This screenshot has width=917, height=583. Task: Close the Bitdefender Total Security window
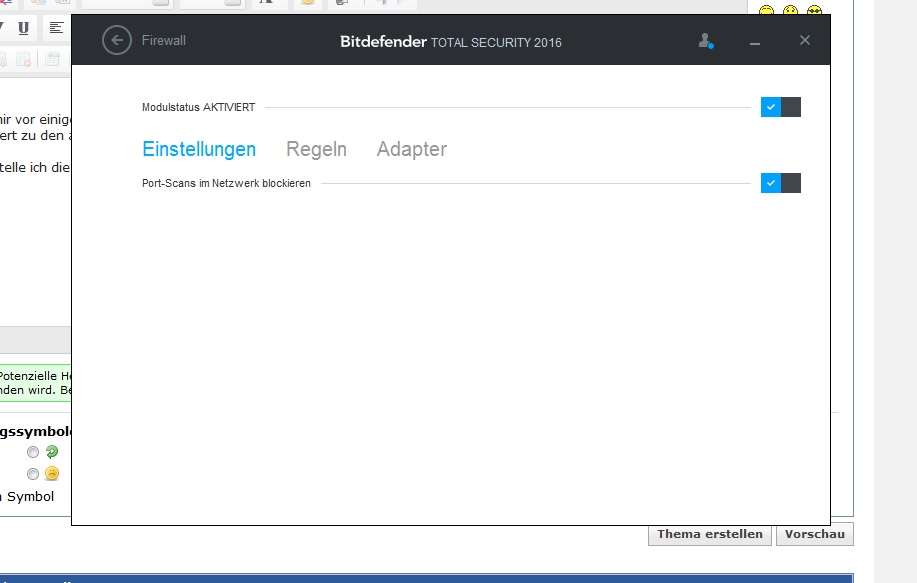805,40
